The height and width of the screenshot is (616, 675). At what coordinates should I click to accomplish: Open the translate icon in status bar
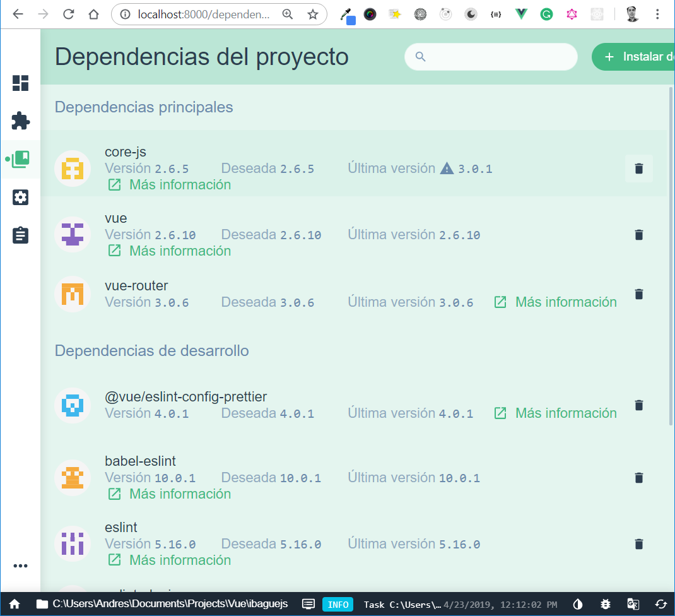pos(633,605)
